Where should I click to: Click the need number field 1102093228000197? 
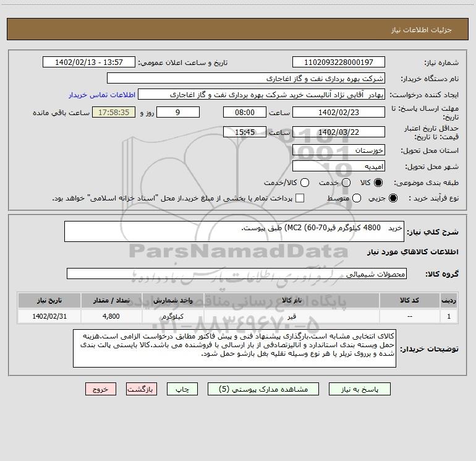click(x=339, y=62)
